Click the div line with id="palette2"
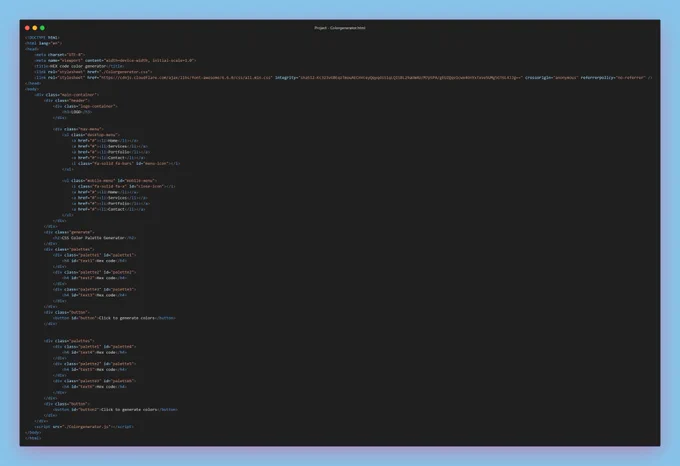680x466 pixels. [x=95, y=272]
